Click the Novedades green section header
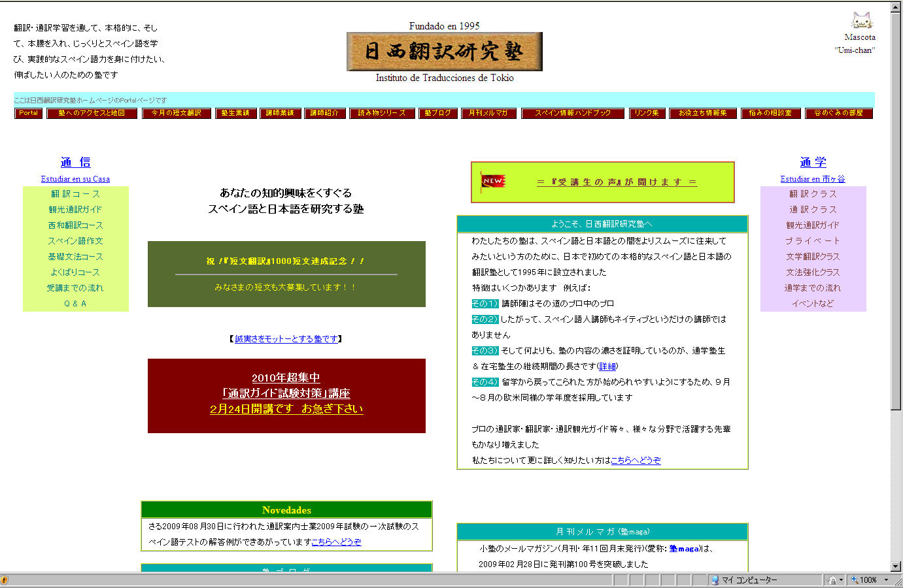This screenshot has width=903, height=588. pos(286,510)
